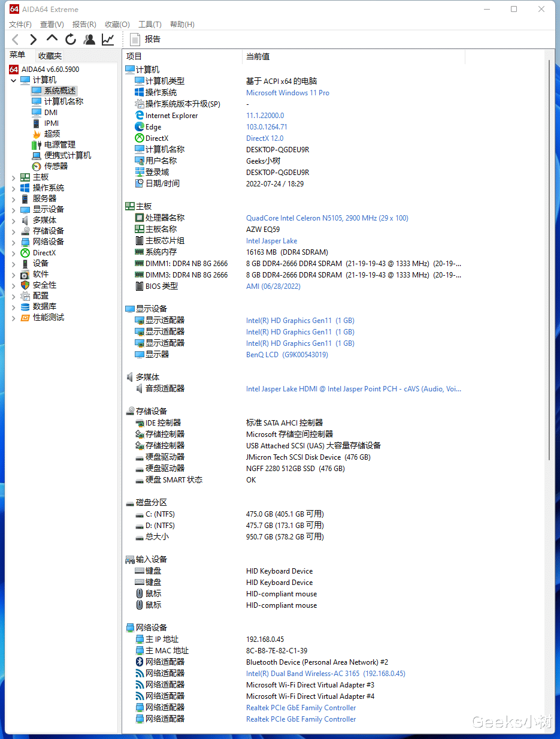The width and height of the screenshot is (560, 739).
Task: Move up one level with the up arrow icon
Action: pos(52,39)
